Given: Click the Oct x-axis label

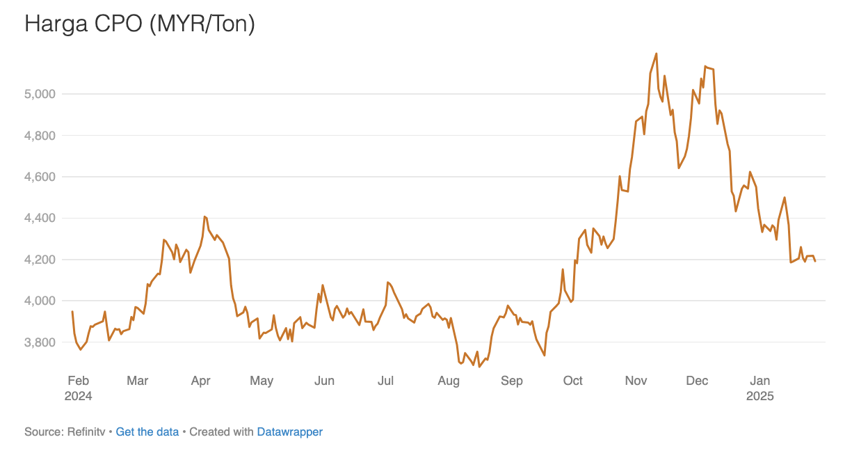Looking at the screenshot, I should [x=573, y=381].
